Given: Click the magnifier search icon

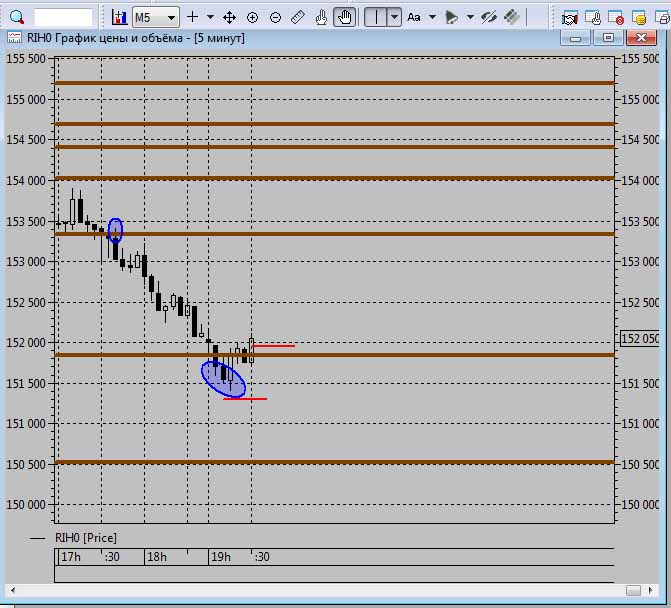Looking at the screenshot, I should tap(17, 18).
